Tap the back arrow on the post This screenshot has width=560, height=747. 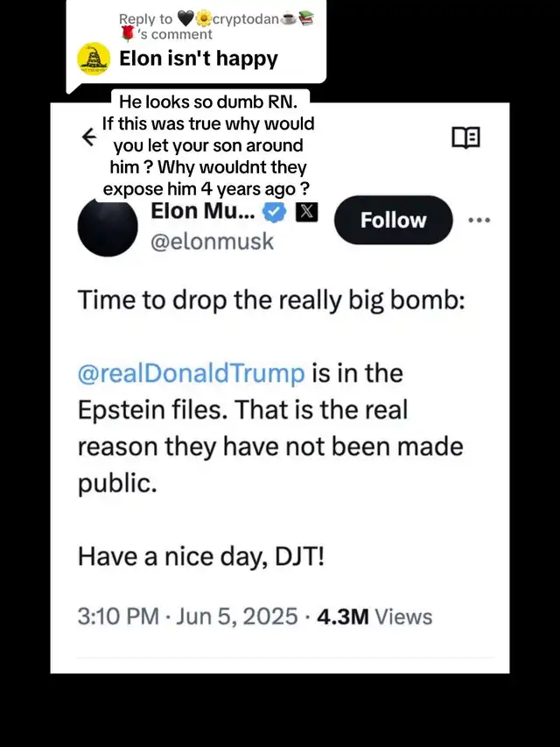(x=87, y=137)
